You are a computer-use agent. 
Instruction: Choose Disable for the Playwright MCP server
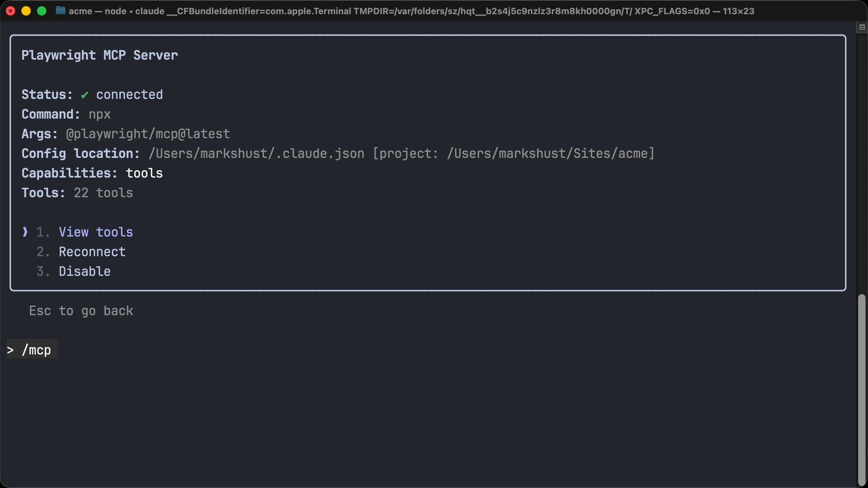(x=85, y=271)
